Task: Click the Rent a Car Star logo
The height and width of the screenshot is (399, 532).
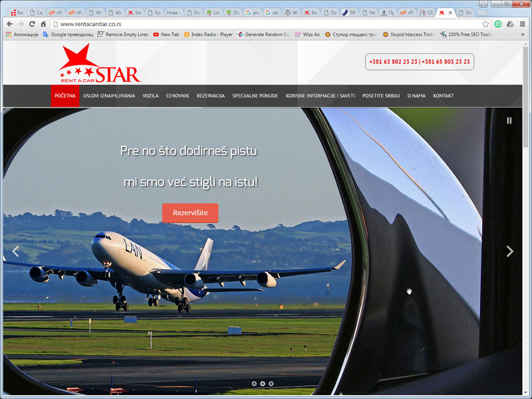Action: pos(98,64)
